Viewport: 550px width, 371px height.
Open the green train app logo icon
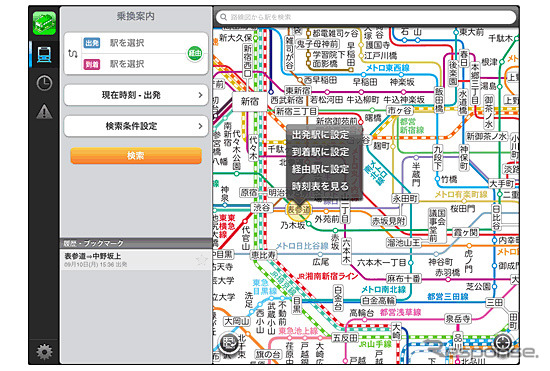pos(44,23)
